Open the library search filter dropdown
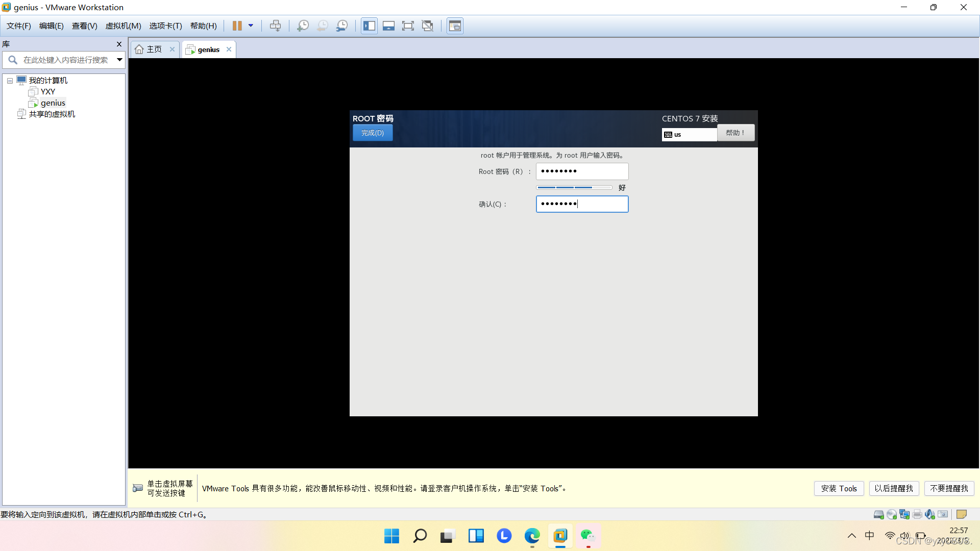 pos(119,60)
